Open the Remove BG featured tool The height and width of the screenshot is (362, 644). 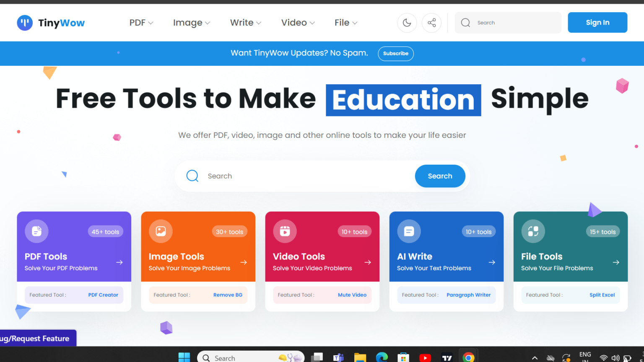coord(228,295)
